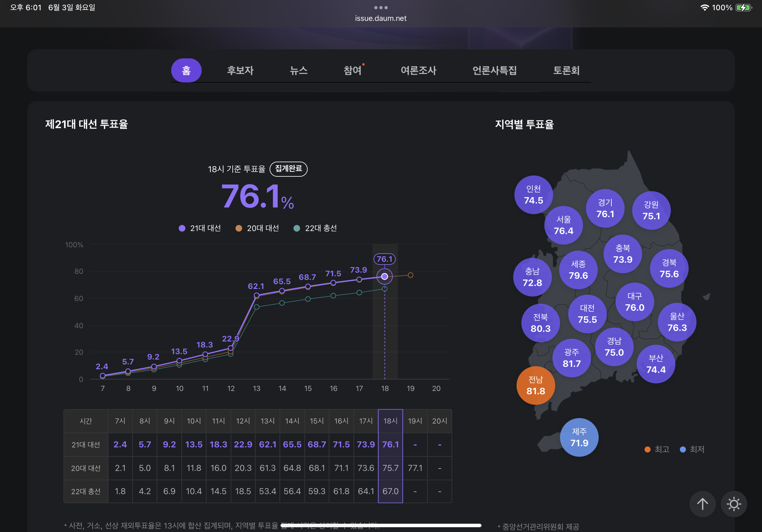The height and width of the screenshot is (532, 762).
Task: Toggle the 22대 총선 legend series
Action: (x=315, y=228)
